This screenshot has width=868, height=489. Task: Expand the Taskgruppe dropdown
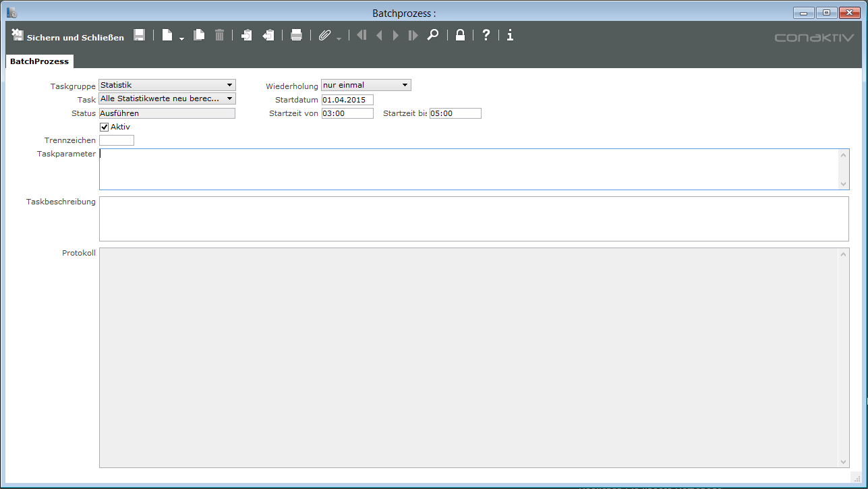click(x=229, y=86)
